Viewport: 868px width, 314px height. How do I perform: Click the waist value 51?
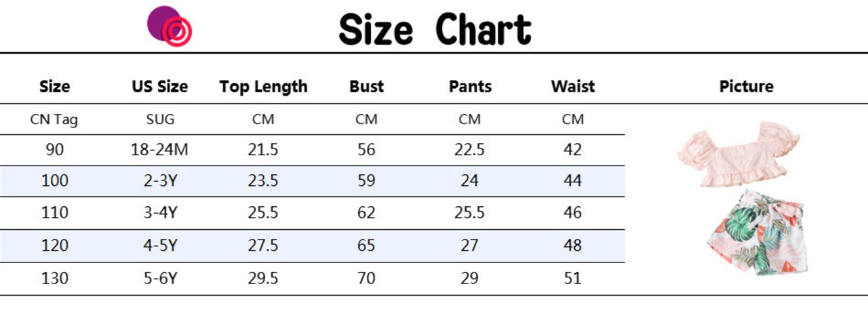click(x=573, y=278)
